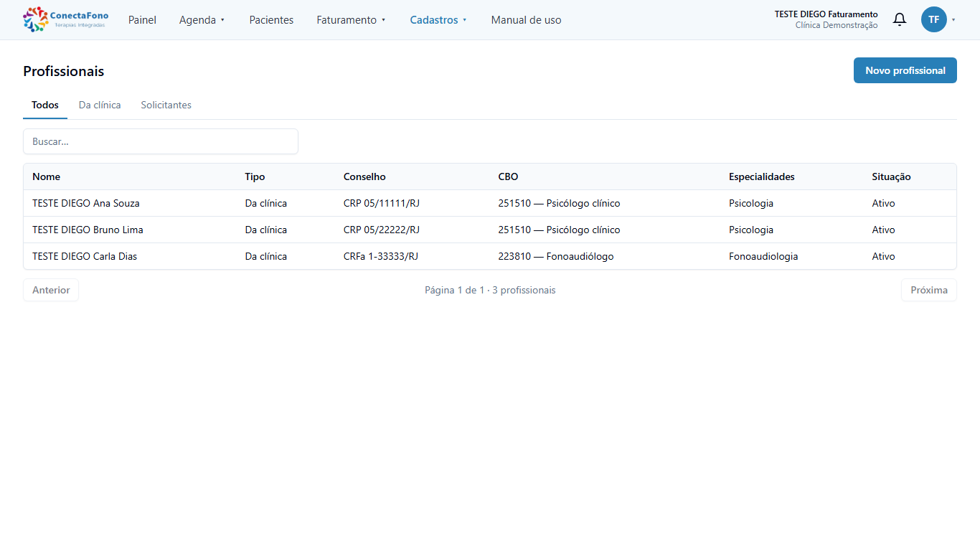Click the Novo profissional button
This screenshot has width=980, height=551.
905,70
